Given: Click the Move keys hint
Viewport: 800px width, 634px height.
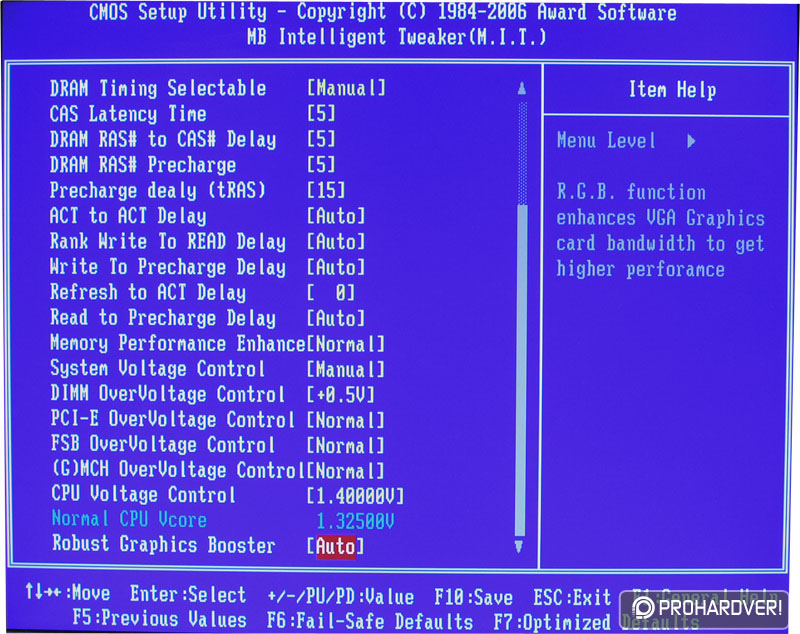Looking at the screenshot, I should (x=68, y=593).
